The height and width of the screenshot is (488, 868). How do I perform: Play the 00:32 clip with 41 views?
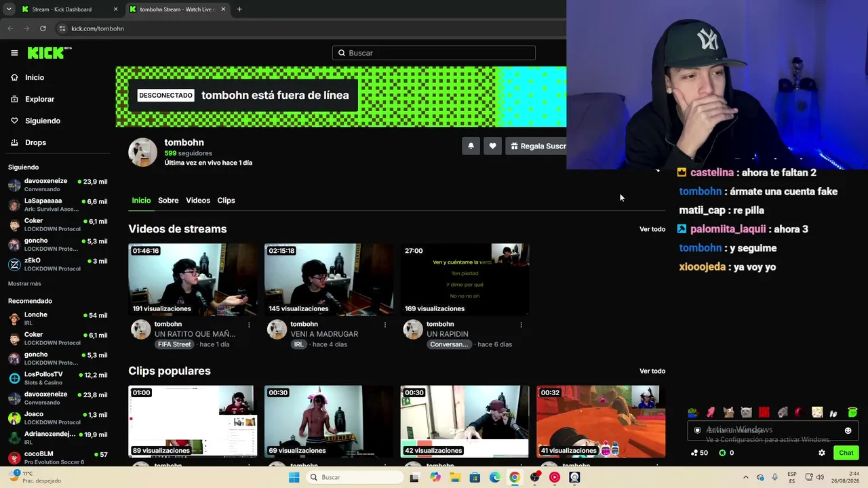601,422
